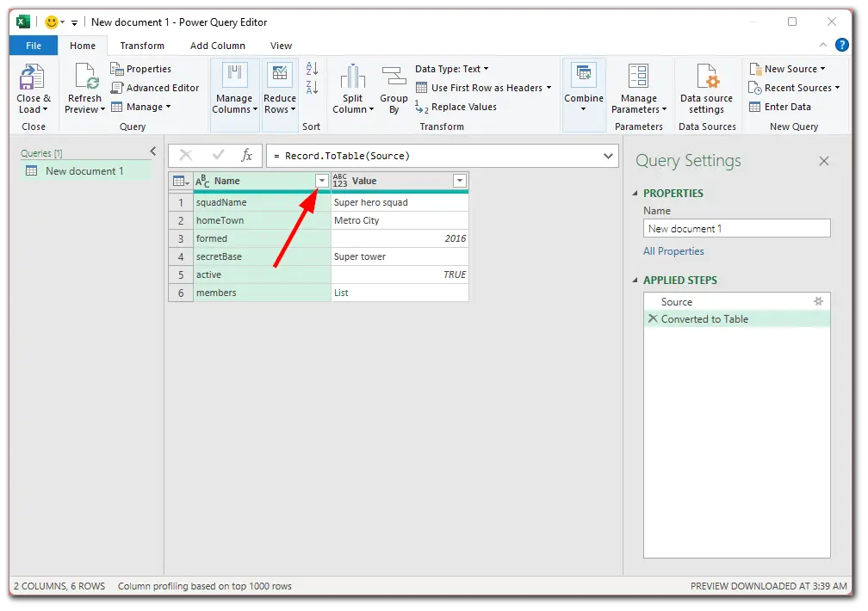
Task: Click the Refresh Preview icon
Action: 86,77
